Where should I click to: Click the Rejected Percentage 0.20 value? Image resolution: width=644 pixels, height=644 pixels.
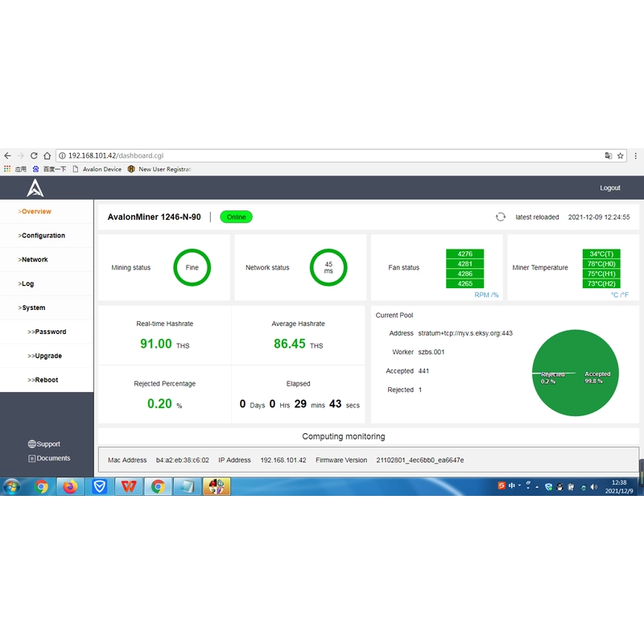159,404
